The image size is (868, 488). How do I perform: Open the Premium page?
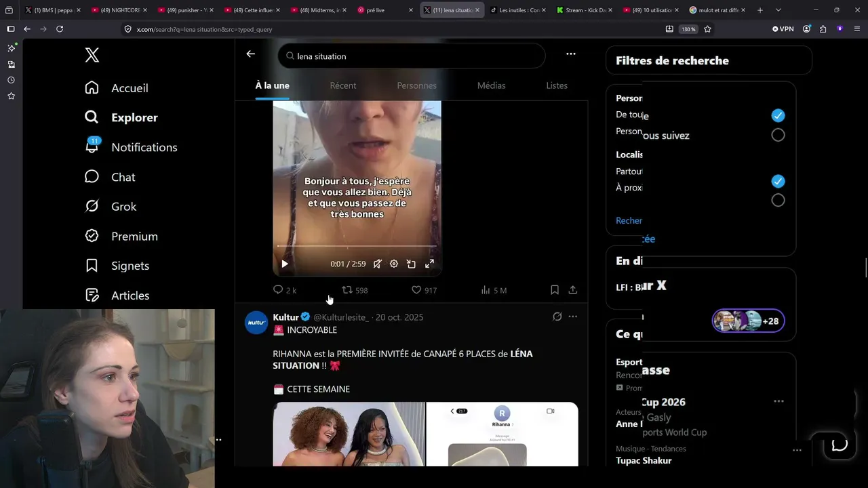tap(121, 236)
